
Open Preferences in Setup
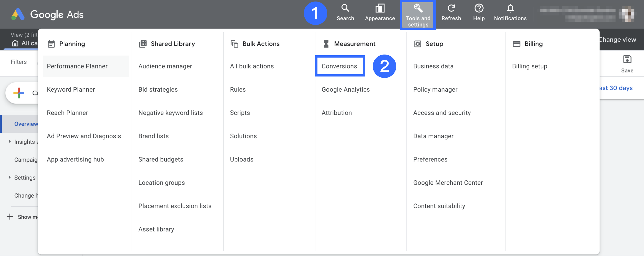click(430, 159)
